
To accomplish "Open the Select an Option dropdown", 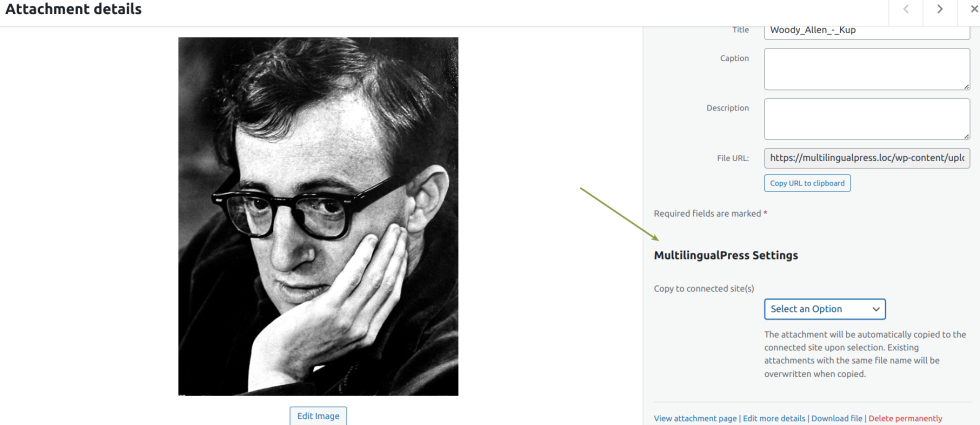I will (824, 309).
